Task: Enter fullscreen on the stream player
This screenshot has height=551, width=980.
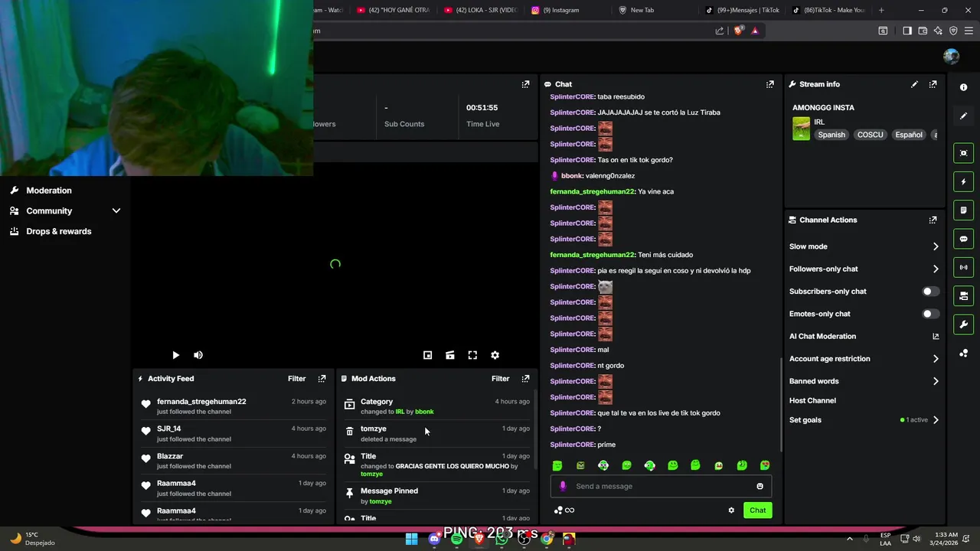Action: pyautogui.click(x=472, y=355)
